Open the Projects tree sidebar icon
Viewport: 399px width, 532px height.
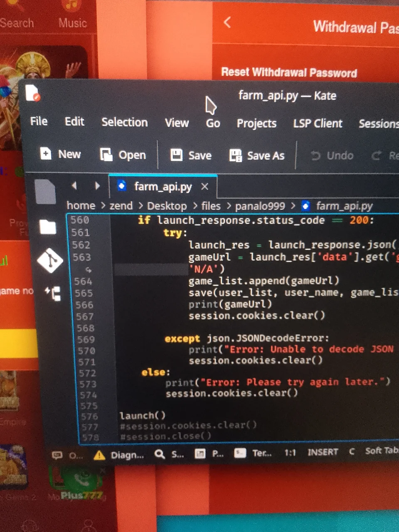tap(53, 293)
